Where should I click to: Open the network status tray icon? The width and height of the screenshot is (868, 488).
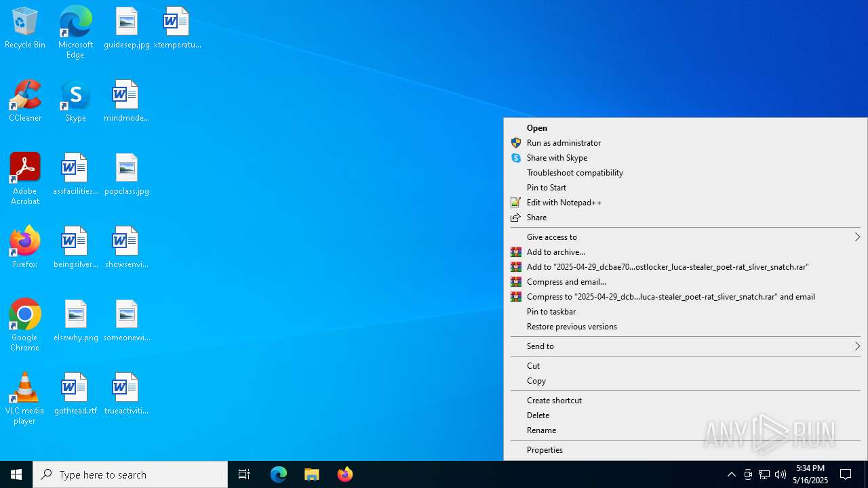click(764, 474)
